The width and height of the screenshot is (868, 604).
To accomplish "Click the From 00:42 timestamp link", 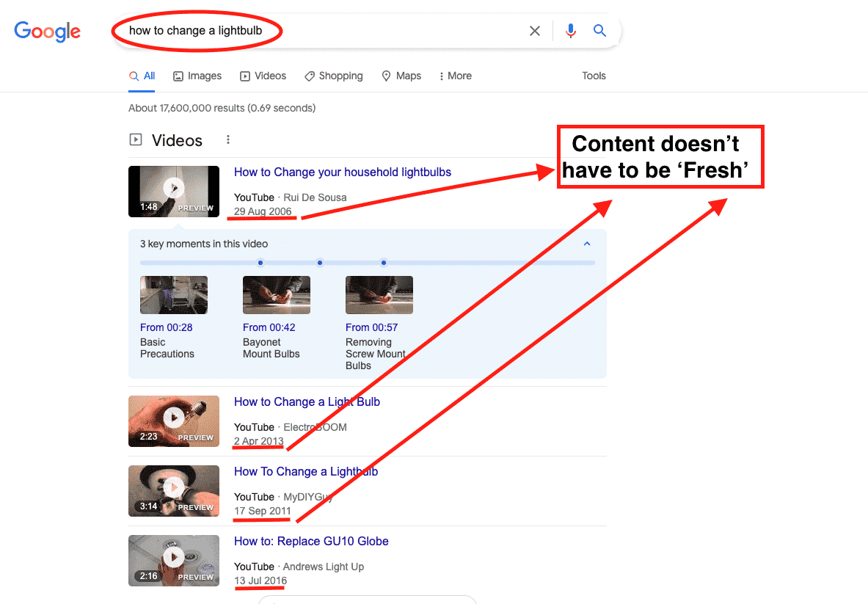I will pos(269,327).
